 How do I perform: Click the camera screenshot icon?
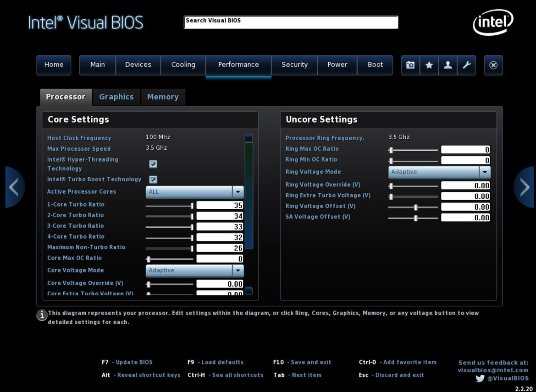click(410, 65)
